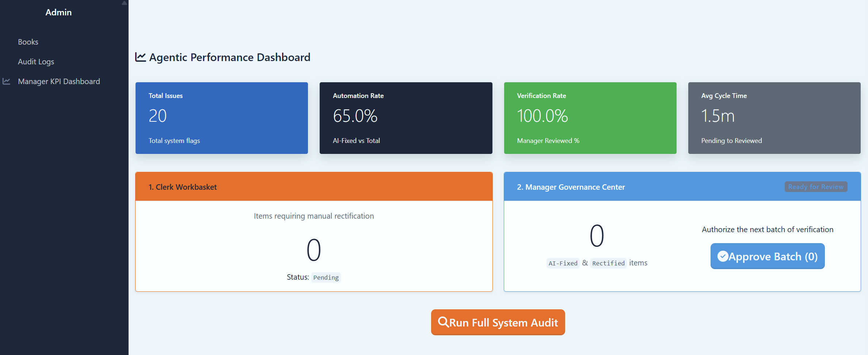
Task: Click the Manager Governance Center header
Action: tap(682, 187)
